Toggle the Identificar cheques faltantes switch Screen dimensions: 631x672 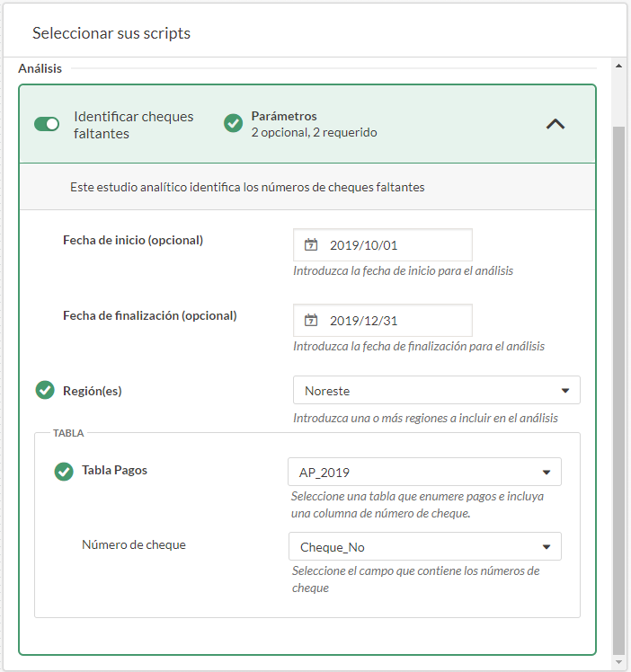click(47, 124)
